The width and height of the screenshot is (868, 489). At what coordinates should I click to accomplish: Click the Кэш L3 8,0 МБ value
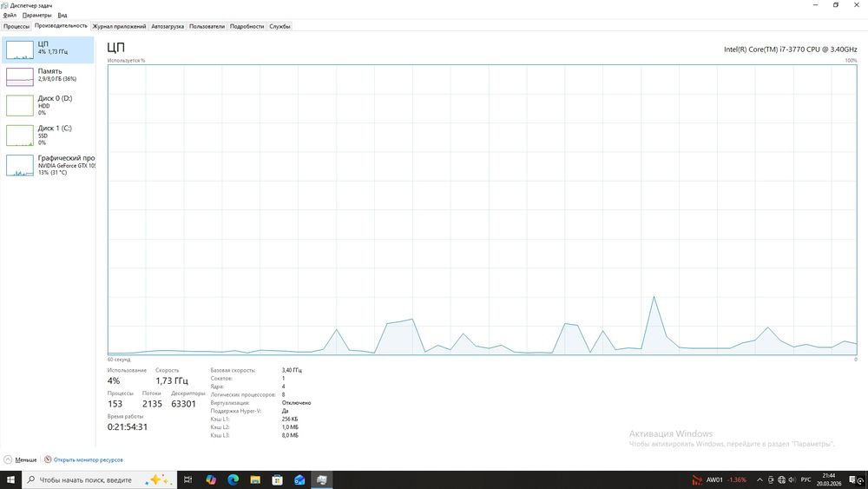coord(290,435)
